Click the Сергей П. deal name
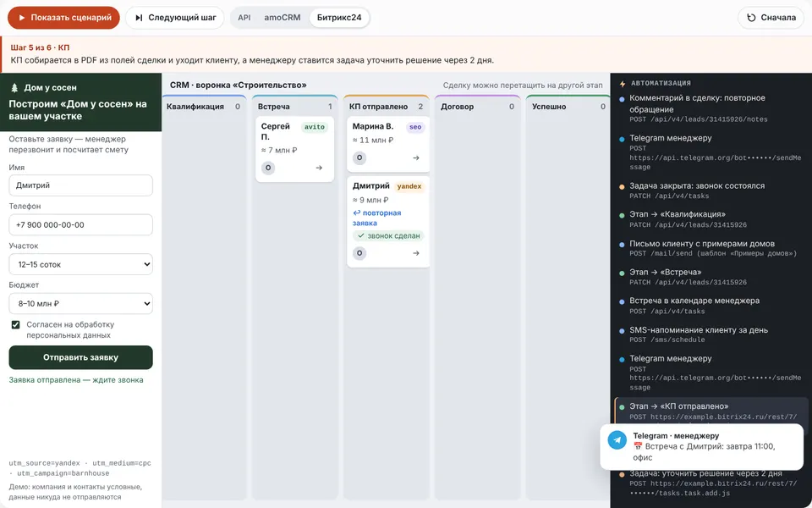The height and width of the screenshot is (508, 812). click(276, 132)
